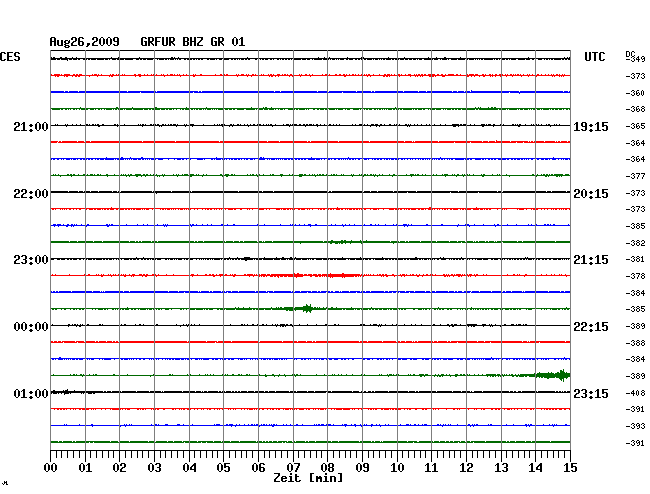This screenshot has width=650, height=494.
Task: Click the DC offset value -349
Action: tap(636, 59)
